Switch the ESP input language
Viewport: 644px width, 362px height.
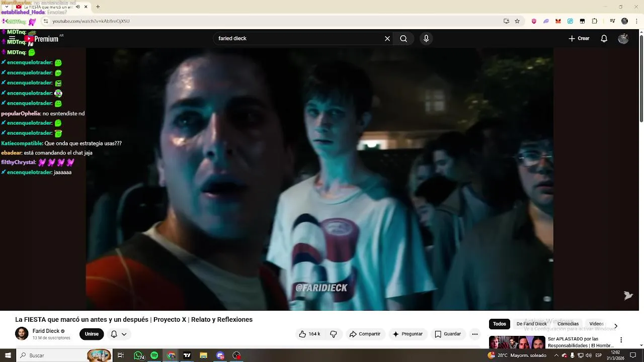tap(599, 355)
